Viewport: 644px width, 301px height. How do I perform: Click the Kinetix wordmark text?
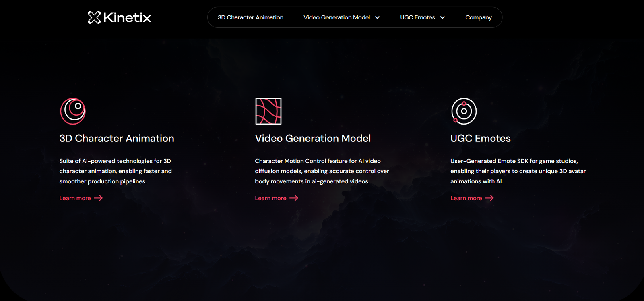pos(127,17)
